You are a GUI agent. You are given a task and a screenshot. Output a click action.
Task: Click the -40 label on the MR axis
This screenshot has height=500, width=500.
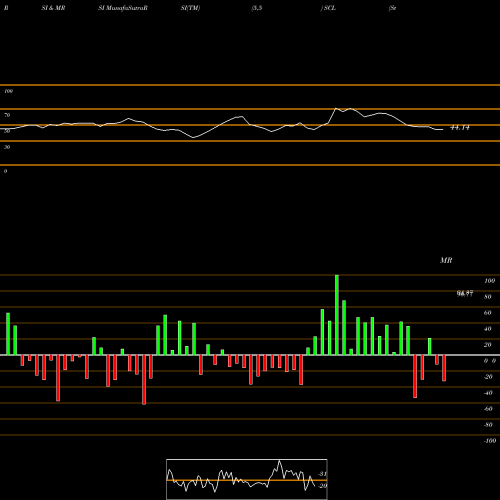click(488, 393)
